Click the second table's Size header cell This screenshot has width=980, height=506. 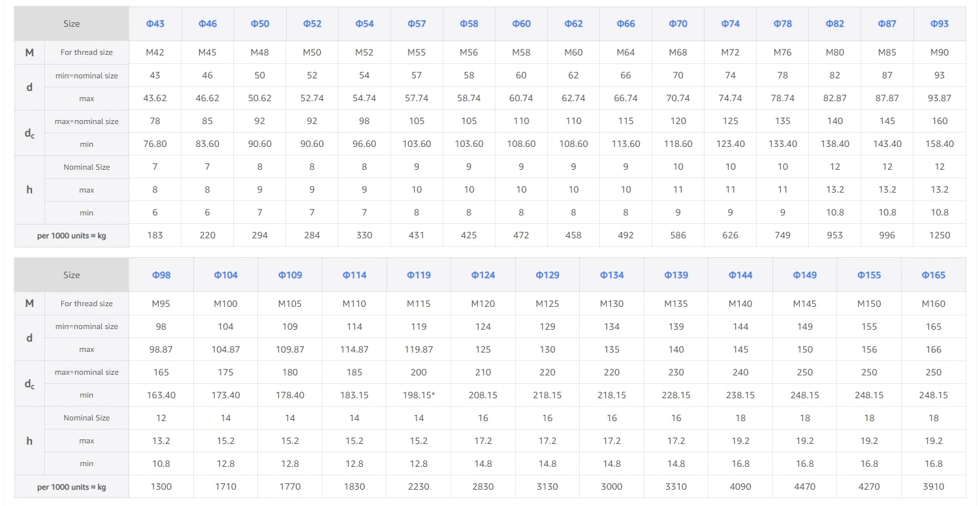coord(72,275)
